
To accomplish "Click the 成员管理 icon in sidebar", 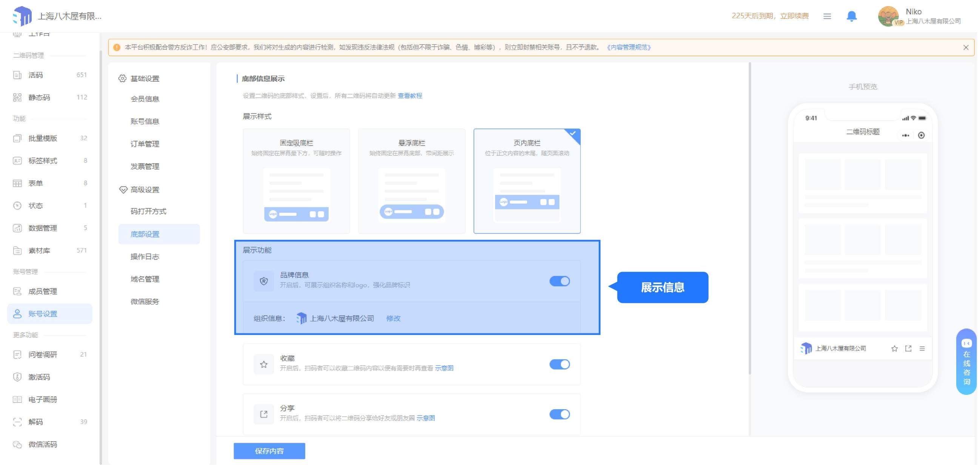I will pyautogui.click(x=17, y=291).
